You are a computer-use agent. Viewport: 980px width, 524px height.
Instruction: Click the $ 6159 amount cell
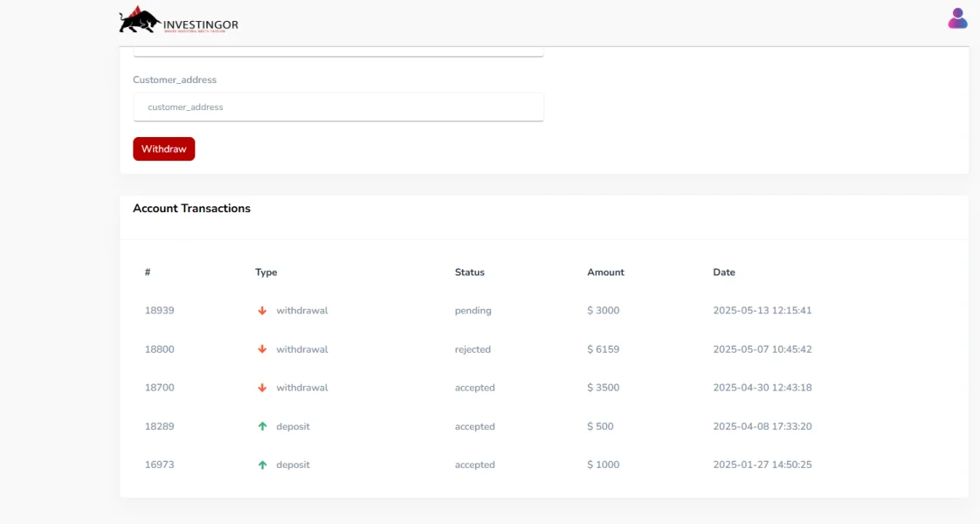pyautogui.click(x=603, y=349)
